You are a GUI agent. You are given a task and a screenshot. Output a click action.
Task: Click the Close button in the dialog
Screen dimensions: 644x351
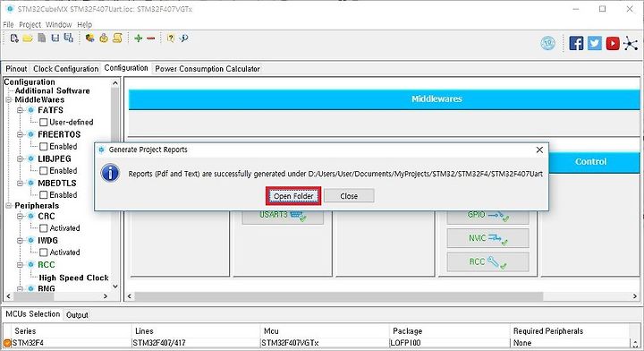pos(349,196)
